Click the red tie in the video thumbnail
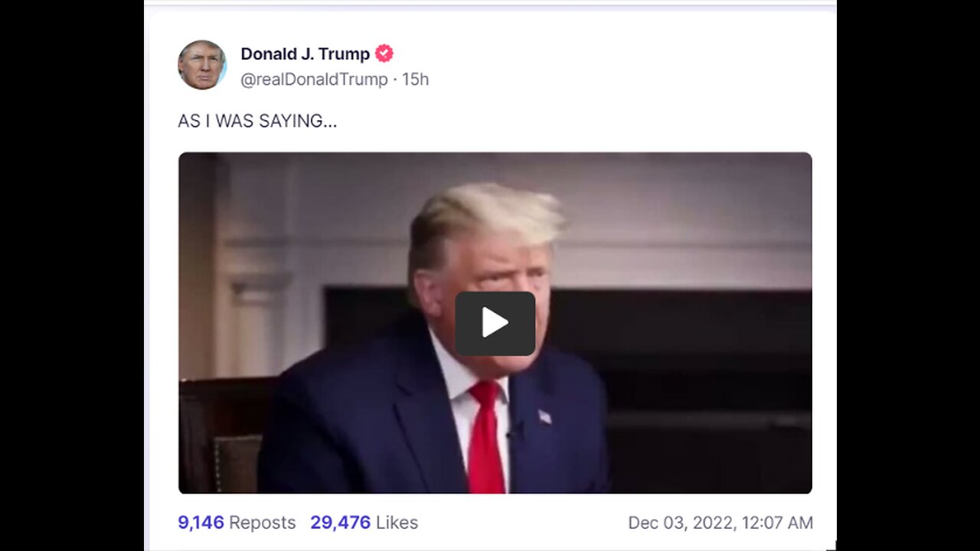980x551 pixels. pyautogui.click(x=486, y=438)
